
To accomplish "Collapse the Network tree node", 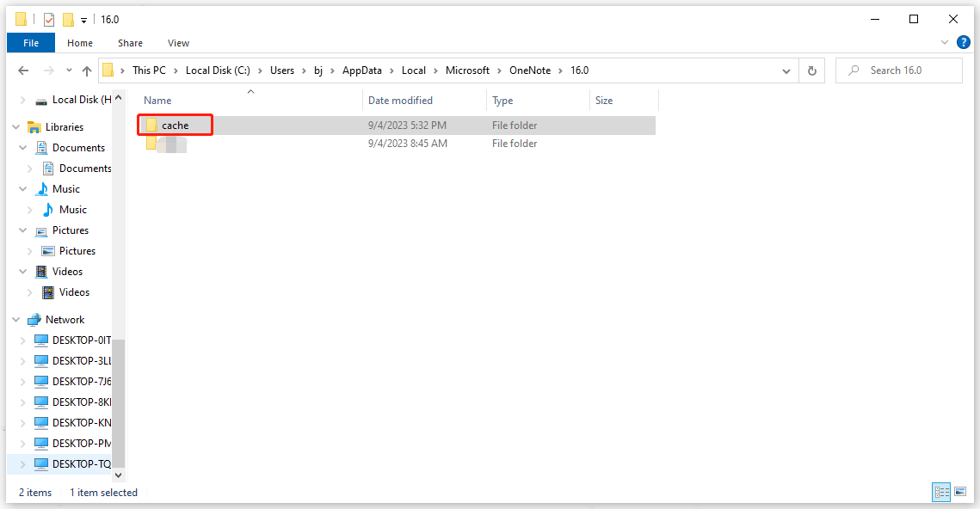I will click(16, 320).
